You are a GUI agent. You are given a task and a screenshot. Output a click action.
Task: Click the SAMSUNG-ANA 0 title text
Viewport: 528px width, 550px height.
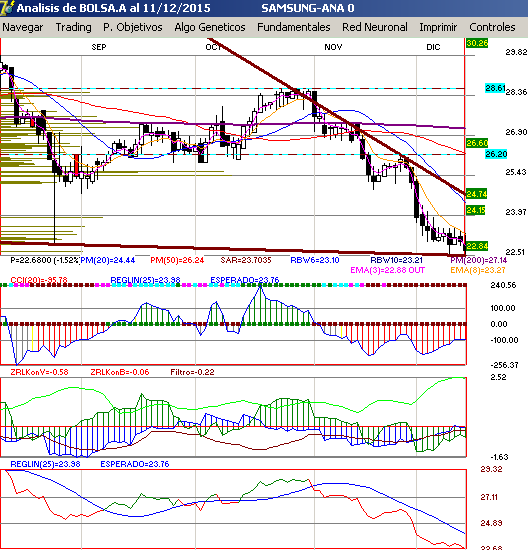[308, 8]
